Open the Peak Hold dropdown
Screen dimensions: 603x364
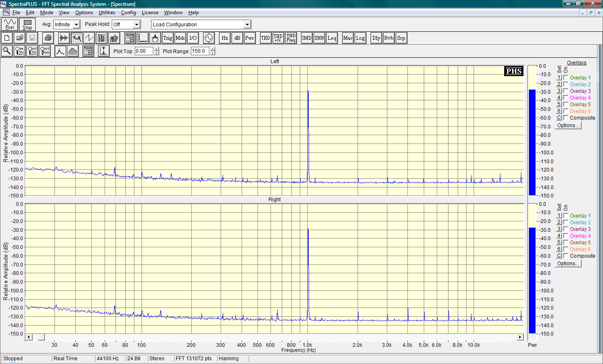(136, 25)
